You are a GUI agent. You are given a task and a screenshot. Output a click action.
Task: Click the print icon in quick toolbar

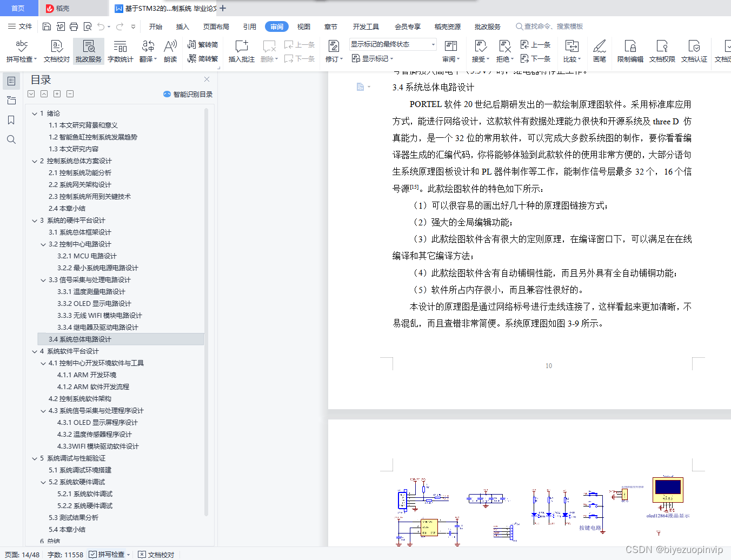tap(74, 26)
